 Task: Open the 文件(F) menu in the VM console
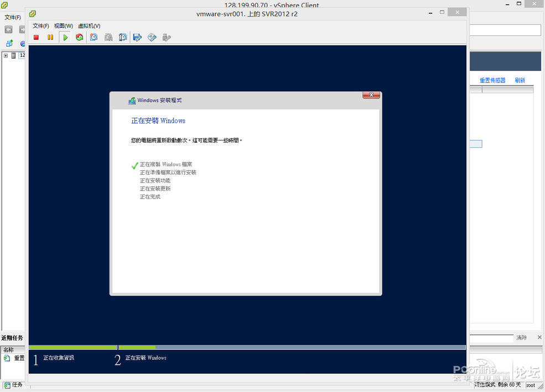pyautogui.click(x=40, y=25)
